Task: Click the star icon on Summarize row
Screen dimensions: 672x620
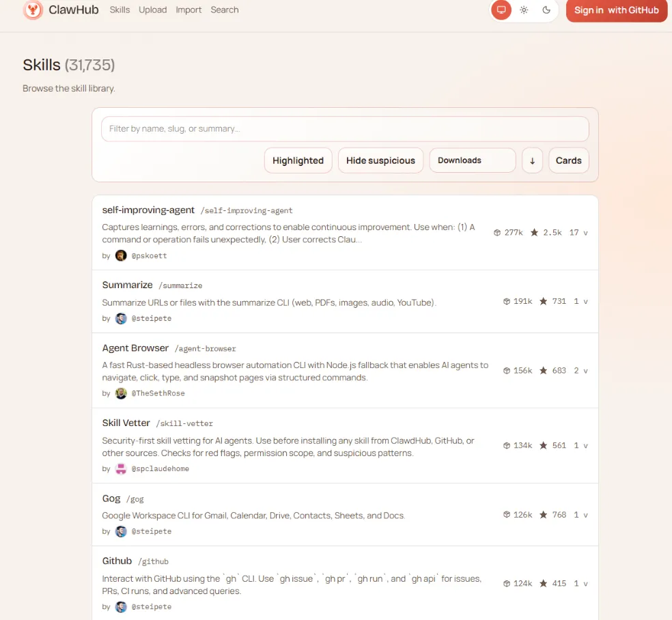Action: 543,301
